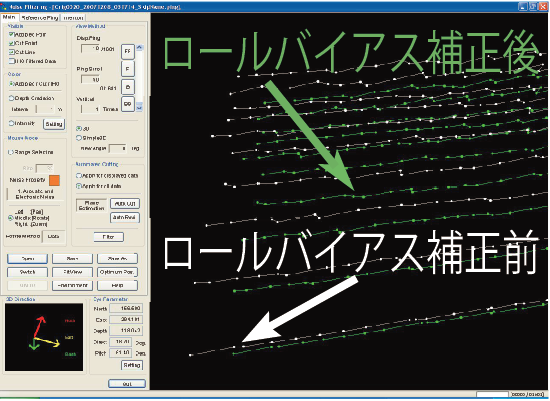
Task: Click the title bar application icon
Action: (4, 6)
